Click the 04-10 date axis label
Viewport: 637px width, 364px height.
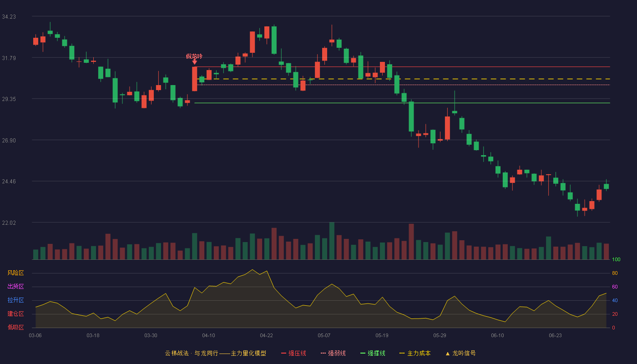(x=208, y=335)
